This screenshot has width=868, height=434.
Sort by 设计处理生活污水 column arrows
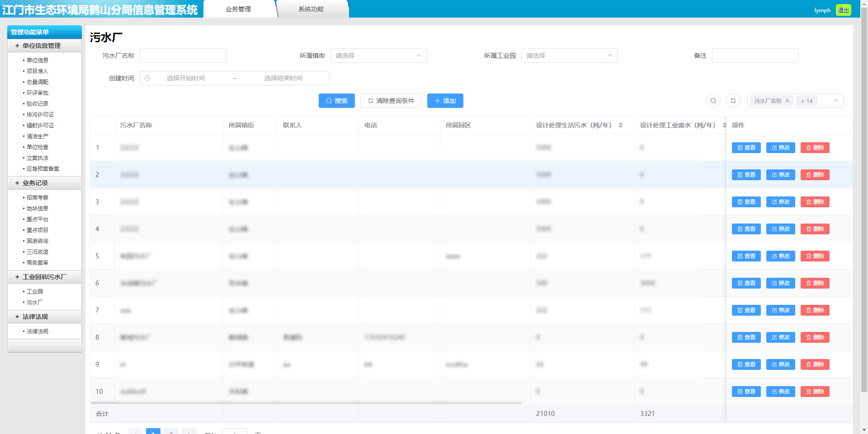(x=621, y=125)
